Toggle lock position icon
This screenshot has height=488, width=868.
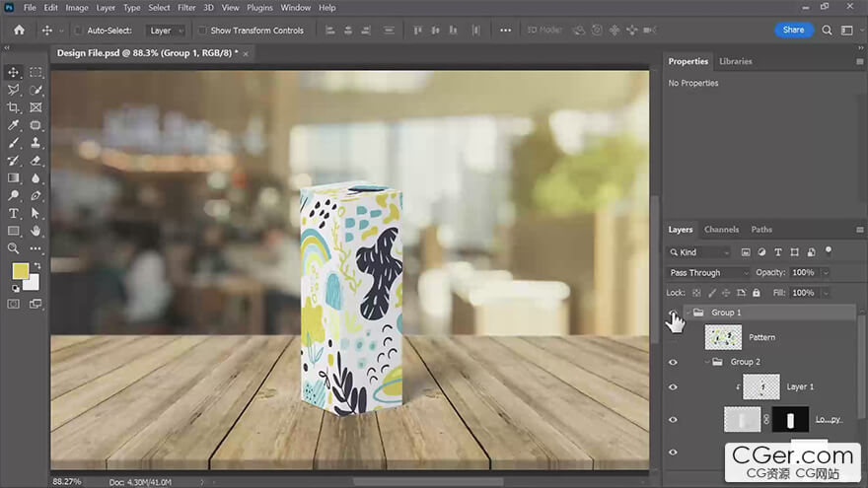726,293
